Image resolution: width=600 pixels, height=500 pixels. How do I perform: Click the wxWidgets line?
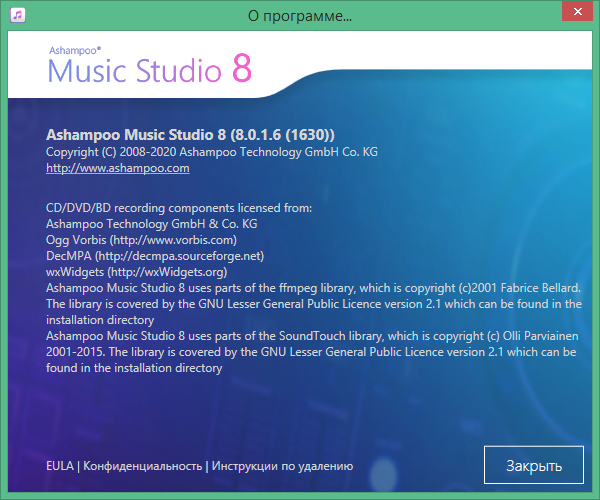coord(137,272)
